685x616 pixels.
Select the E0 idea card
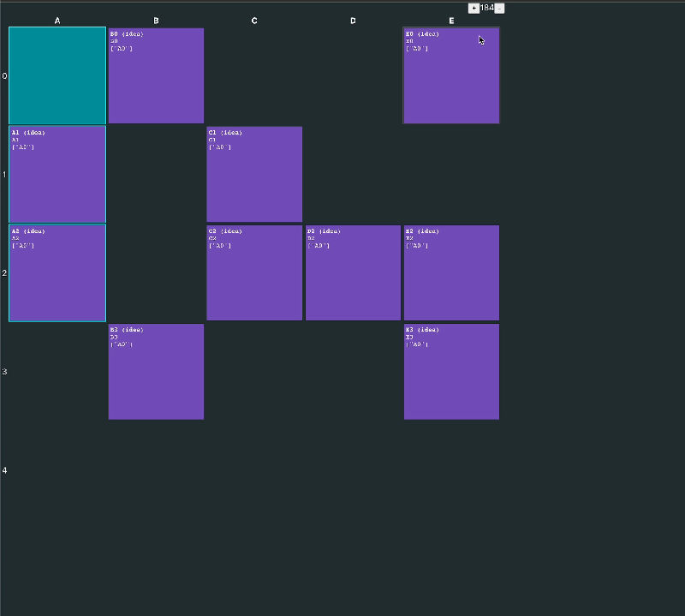pos(451,75)
